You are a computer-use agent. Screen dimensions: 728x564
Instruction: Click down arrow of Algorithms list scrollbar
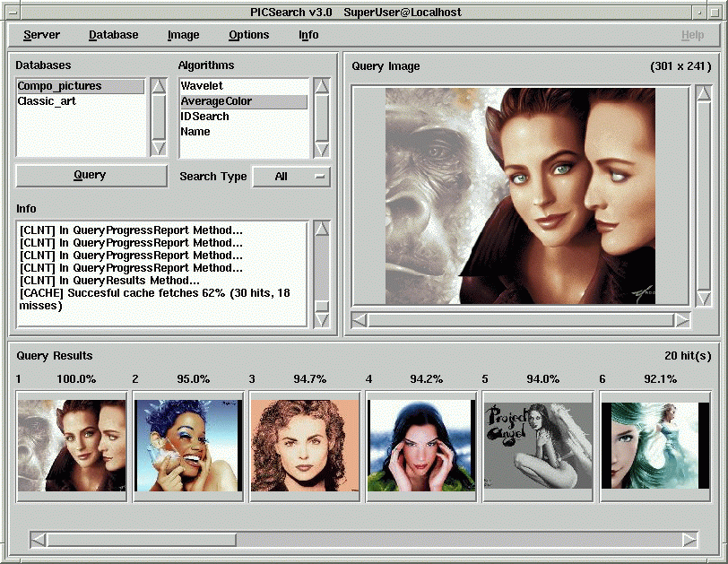[x=321, y=150]
